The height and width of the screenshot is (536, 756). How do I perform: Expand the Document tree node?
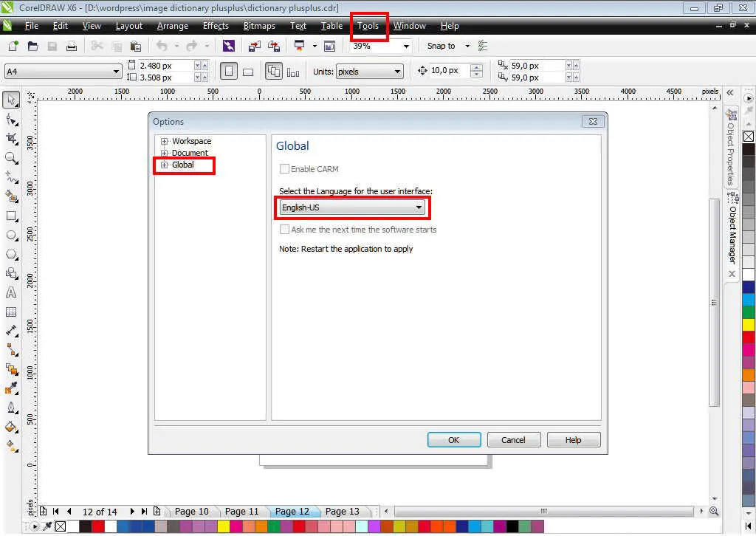click(164, 153)
